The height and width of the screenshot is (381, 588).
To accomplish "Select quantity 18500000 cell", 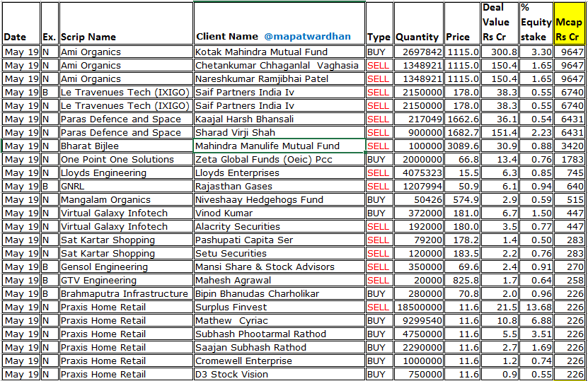I will click(x=418, y=307).
